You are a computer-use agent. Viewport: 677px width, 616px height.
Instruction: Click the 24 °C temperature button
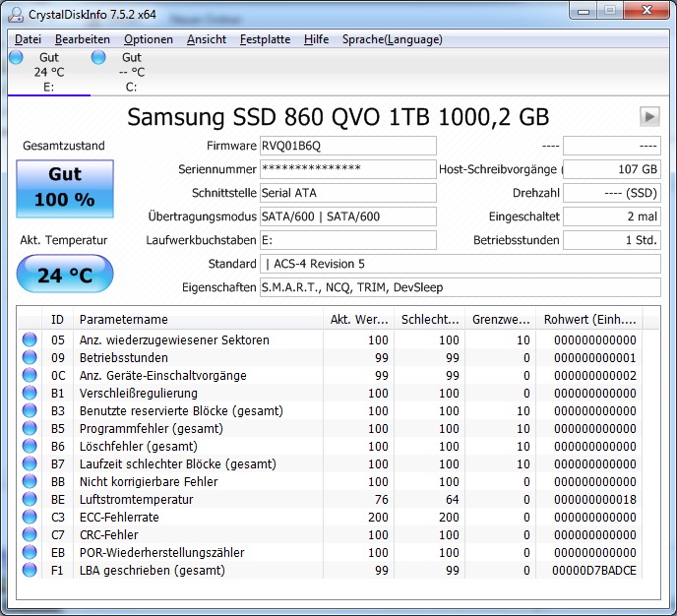pos(65,274)
